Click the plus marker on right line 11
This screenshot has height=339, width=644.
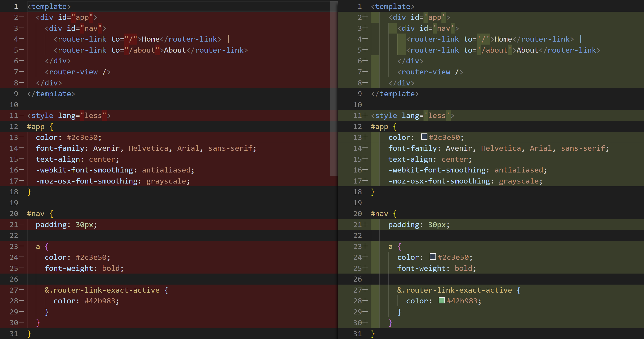pos(365,116)
